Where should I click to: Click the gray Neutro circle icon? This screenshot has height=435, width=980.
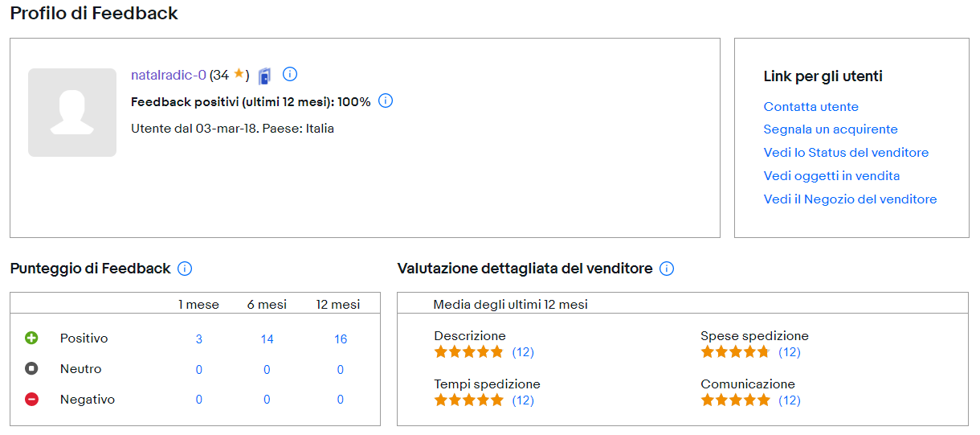coord(31,369)
